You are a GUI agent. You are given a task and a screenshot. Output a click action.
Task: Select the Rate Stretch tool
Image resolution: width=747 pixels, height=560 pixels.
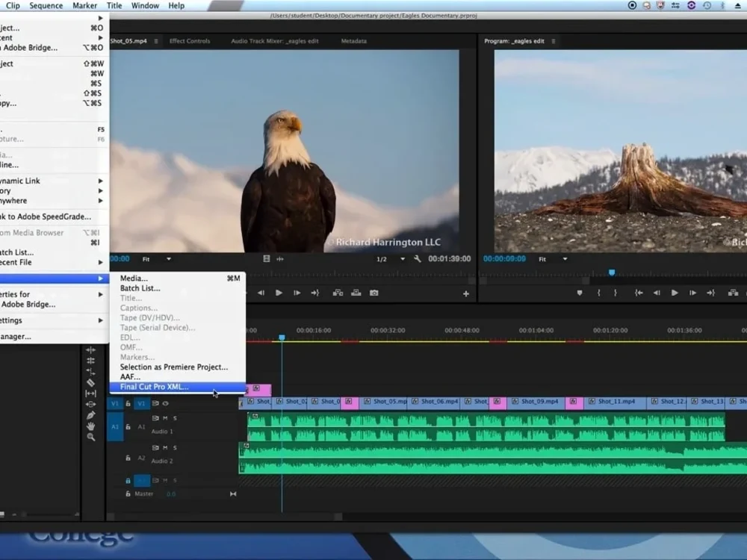click(90, 371)
